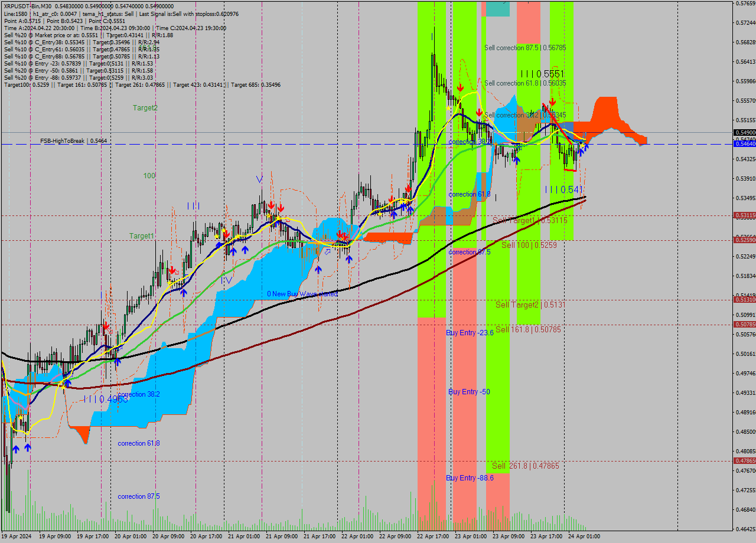Click the 0.5724 price axis label

click(745, 23)
